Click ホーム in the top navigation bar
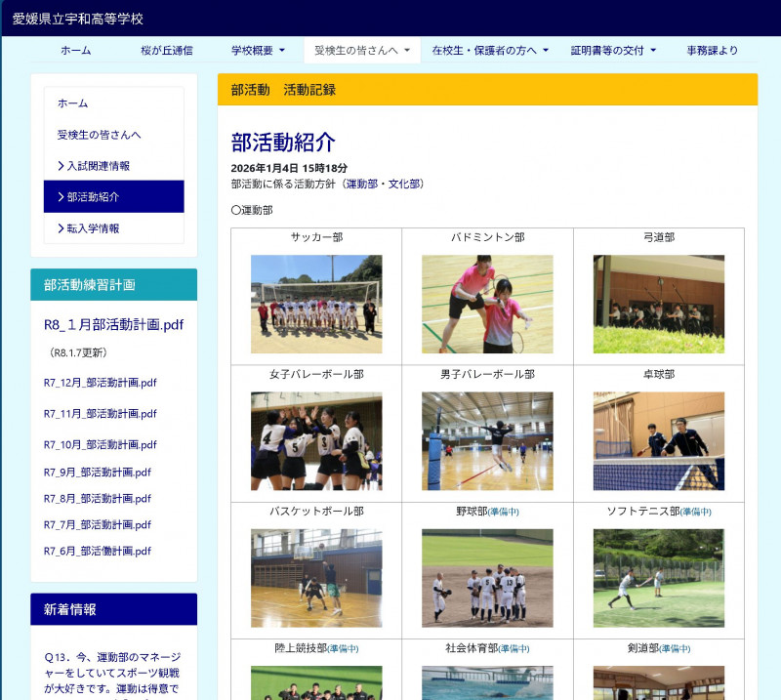The width and height of the screenshot is (781, 700). coord(75,51)
